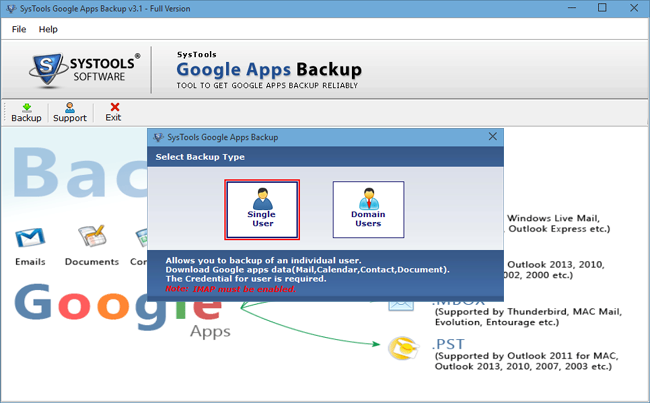
Task: Click the red IMAP must be enabled note
Action: 230,289
